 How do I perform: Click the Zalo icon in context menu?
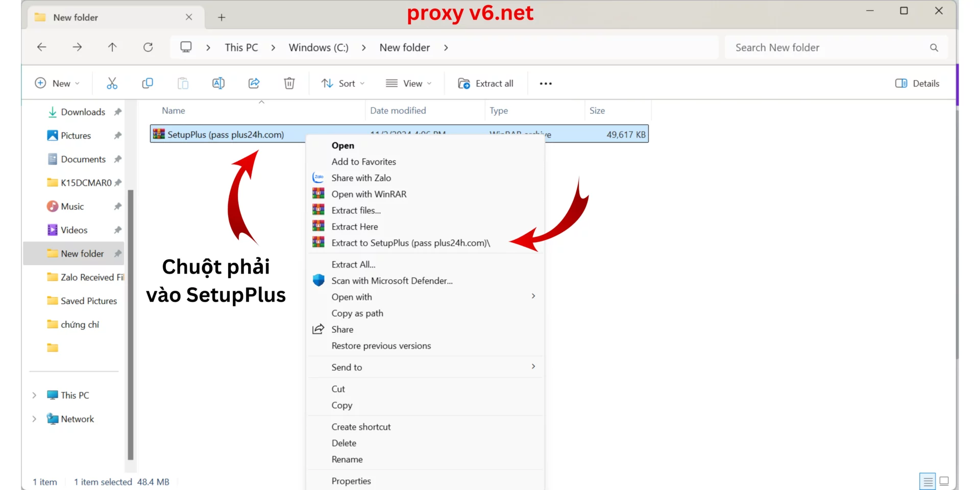click(318, 178)
